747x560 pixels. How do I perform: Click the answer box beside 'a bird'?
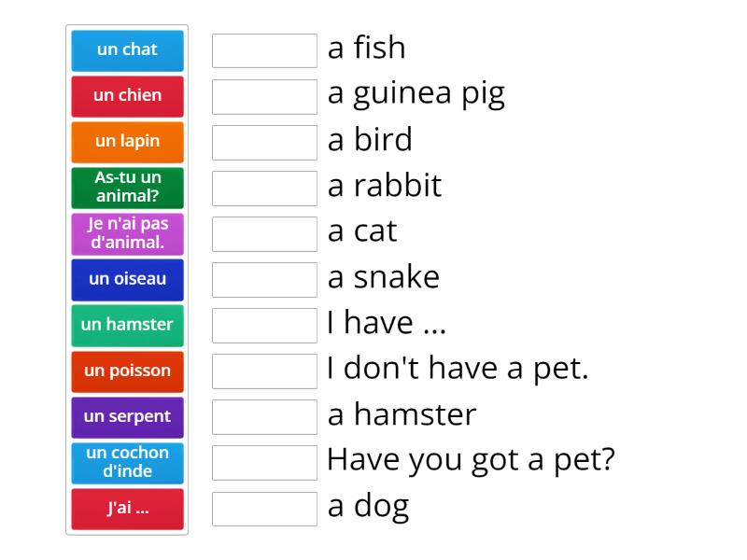pos(264,142)
